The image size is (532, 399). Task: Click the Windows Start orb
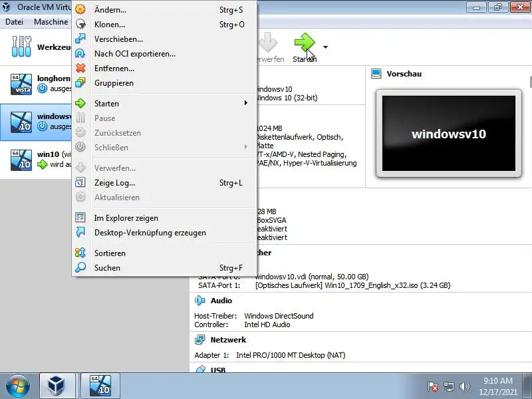18,386
